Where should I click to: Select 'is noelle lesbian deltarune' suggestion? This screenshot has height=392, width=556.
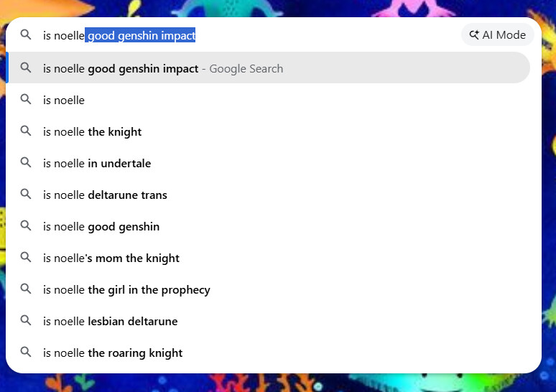(x=269, y=321)
